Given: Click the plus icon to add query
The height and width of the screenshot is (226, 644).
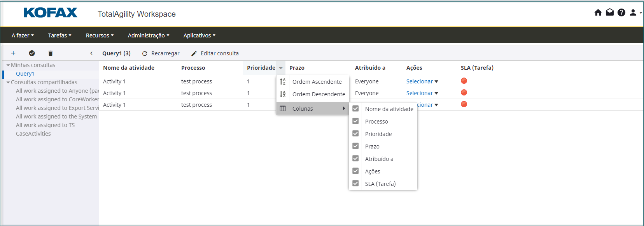Looking at the screenshot, I should [13, 53].
